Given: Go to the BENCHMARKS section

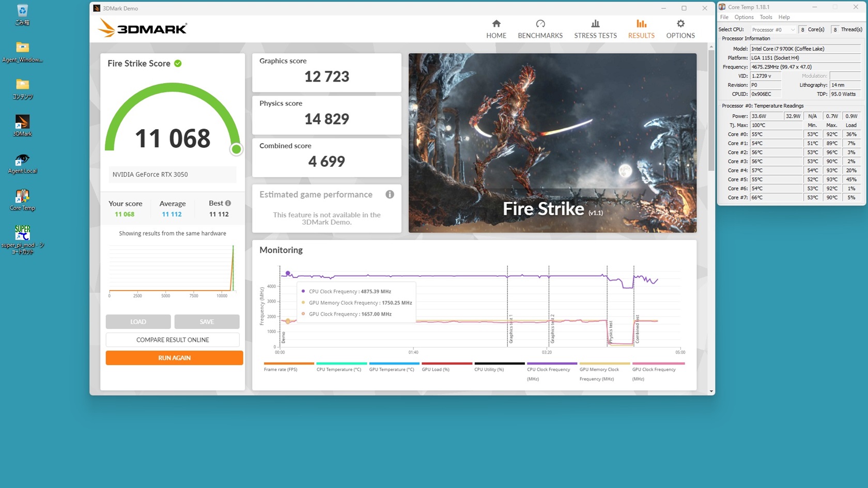Looking at the screenshot, I should click(x=540, y=29).
